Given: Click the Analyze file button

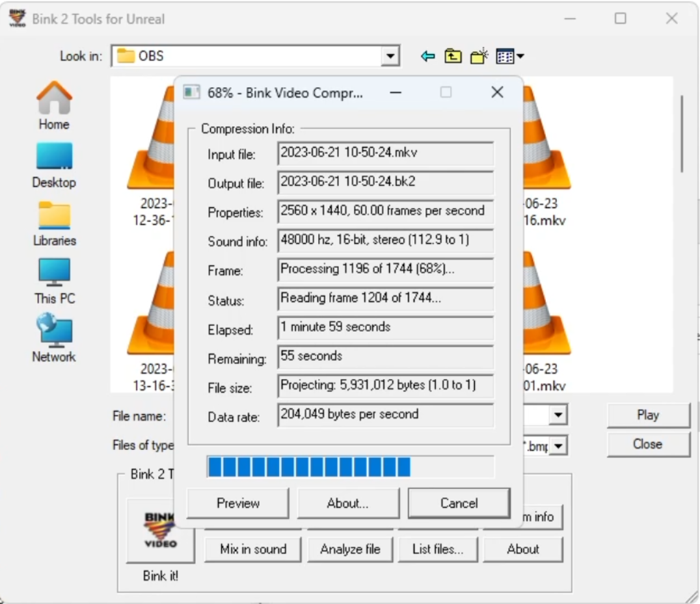Looking at the screenshot, I should point(349,549).
